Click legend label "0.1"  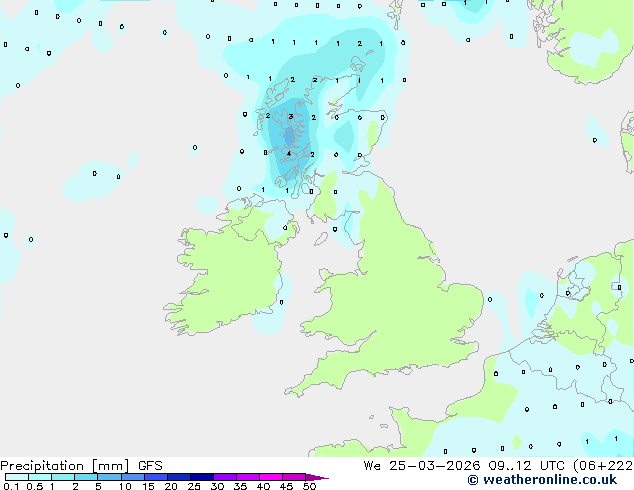(11, 486)
